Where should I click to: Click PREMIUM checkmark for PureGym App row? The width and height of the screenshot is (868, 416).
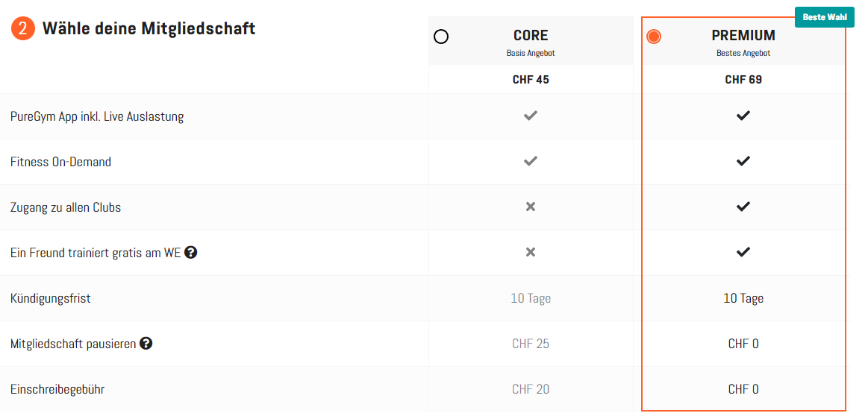(743, 116)
